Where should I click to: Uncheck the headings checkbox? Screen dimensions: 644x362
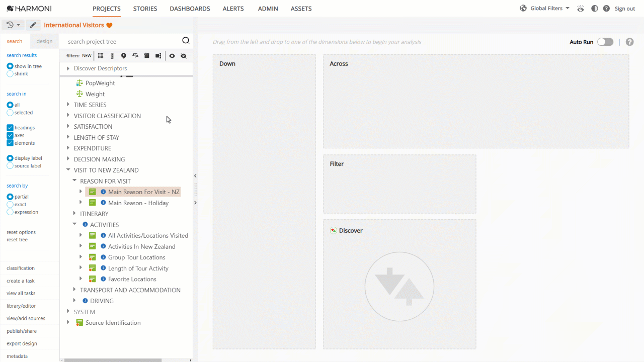coord(10,128)
